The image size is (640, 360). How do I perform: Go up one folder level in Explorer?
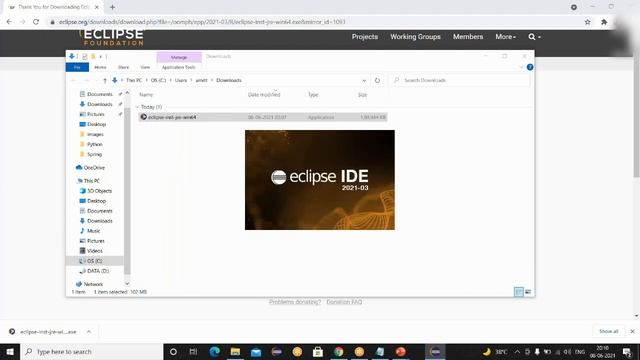105,80
